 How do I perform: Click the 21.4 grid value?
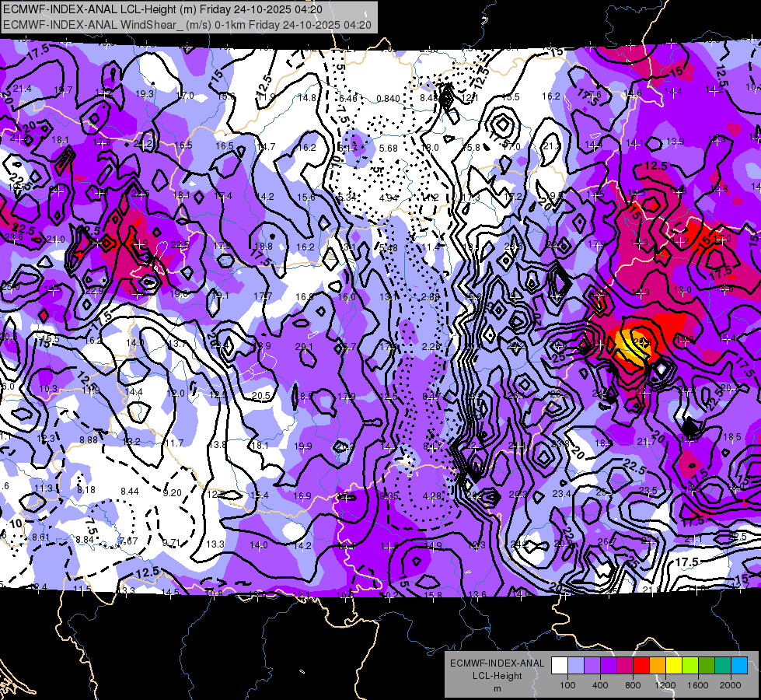[x=23, y=89]
